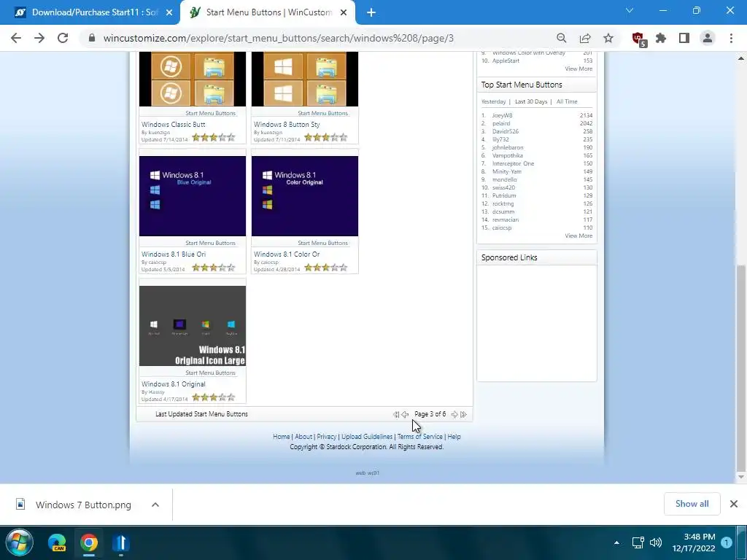Select the Yesterday filter
The width and height of the screenshot is (747, 560).
[494, 101]
